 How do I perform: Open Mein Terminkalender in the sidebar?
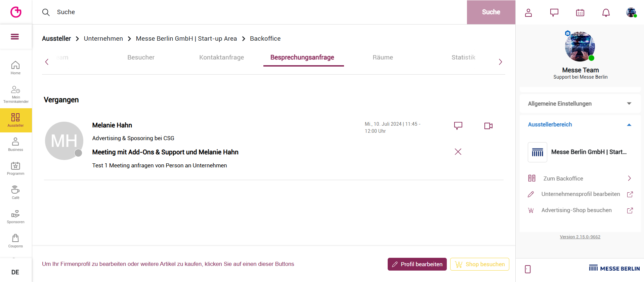coord(16,94)
